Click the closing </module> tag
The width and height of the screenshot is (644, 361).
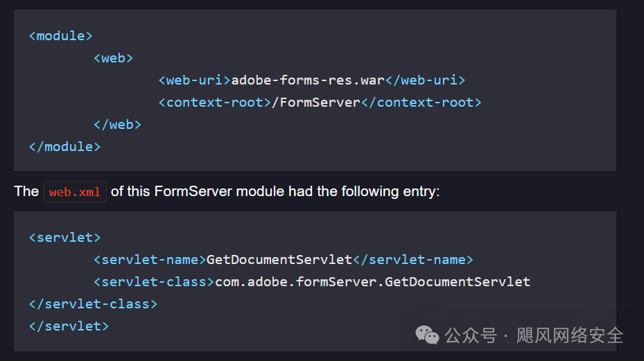pos(64,147)
